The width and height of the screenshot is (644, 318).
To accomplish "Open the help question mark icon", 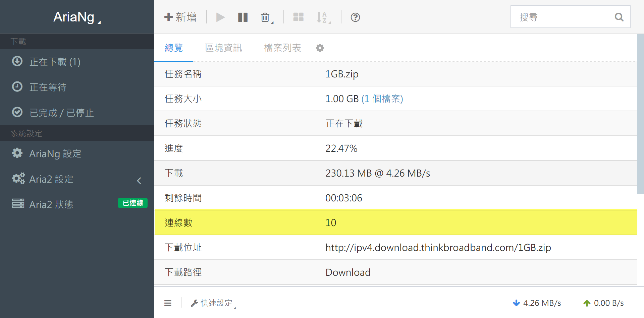I will pyautogui.click(x=355, y=17).
